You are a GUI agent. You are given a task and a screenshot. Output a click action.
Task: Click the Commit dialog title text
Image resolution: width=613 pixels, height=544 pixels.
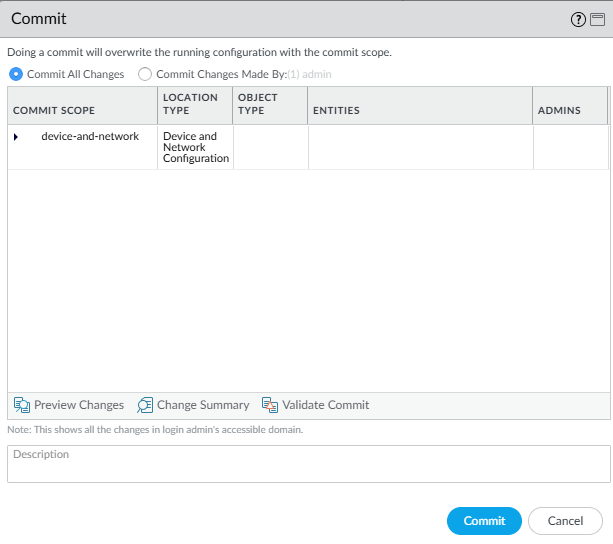click(39, 19)
